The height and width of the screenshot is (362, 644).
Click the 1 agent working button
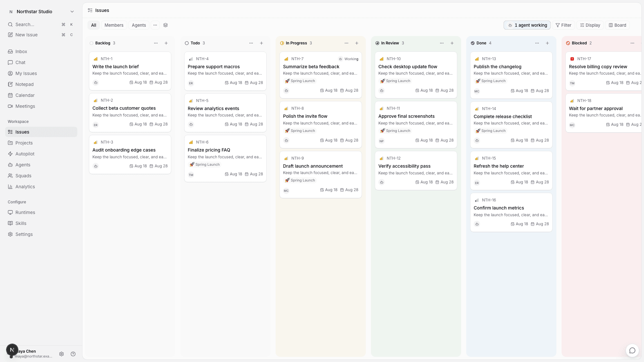(x=527, y=25)
